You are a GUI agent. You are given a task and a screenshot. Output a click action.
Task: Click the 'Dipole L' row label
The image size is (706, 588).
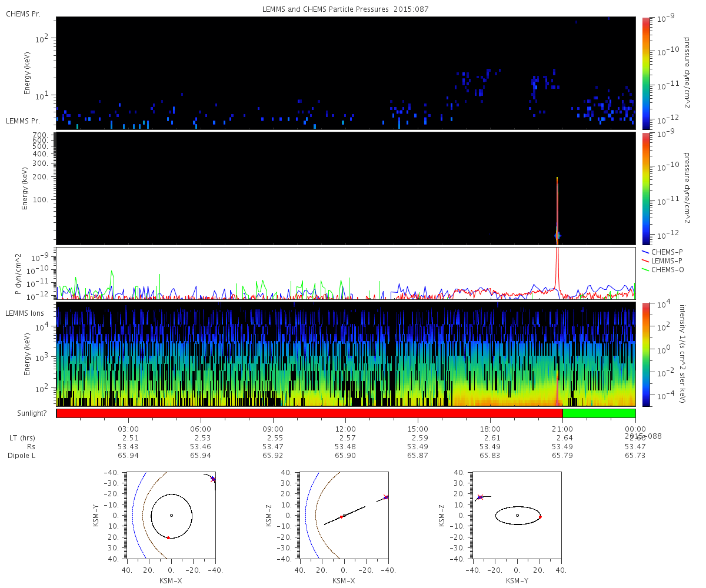pos(22,456)
